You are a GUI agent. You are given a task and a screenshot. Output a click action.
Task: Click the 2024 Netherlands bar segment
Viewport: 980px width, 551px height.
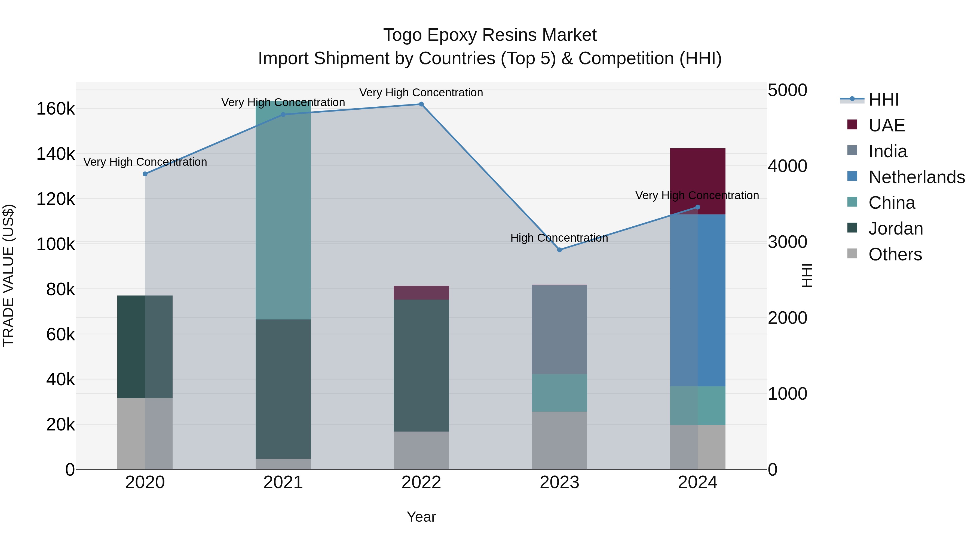tap(698, 300)
